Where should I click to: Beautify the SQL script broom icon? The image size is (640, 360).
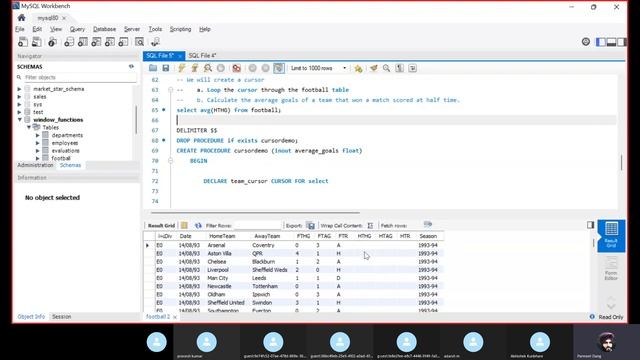(x=373, y=68)
